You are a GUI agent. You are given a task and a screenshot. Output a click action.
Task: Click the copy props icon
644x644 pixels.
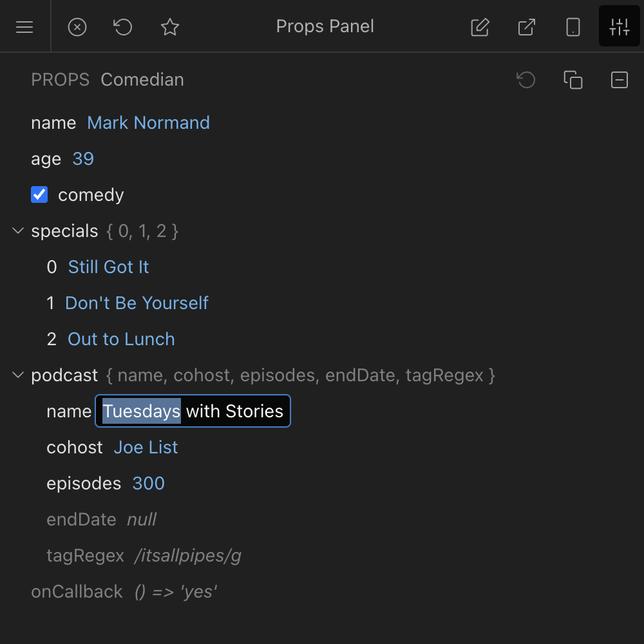point(573,80)
